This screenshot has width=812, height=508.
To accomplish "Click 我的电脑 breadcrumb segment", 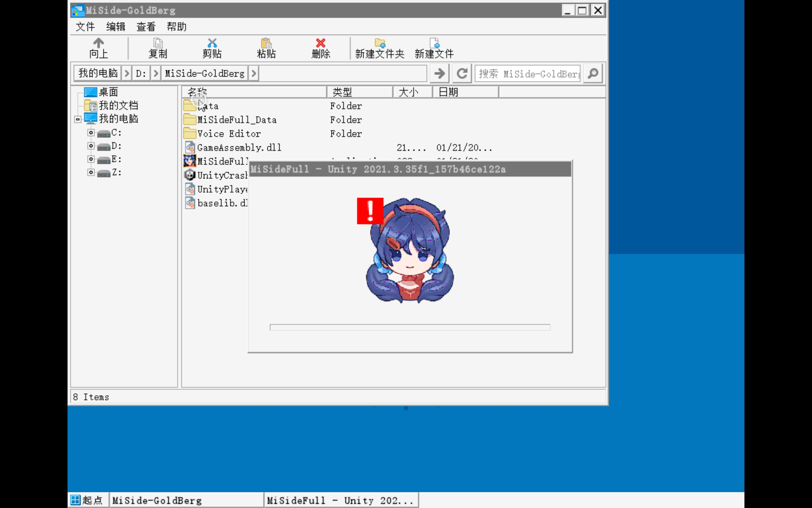I will pos(98,73).
